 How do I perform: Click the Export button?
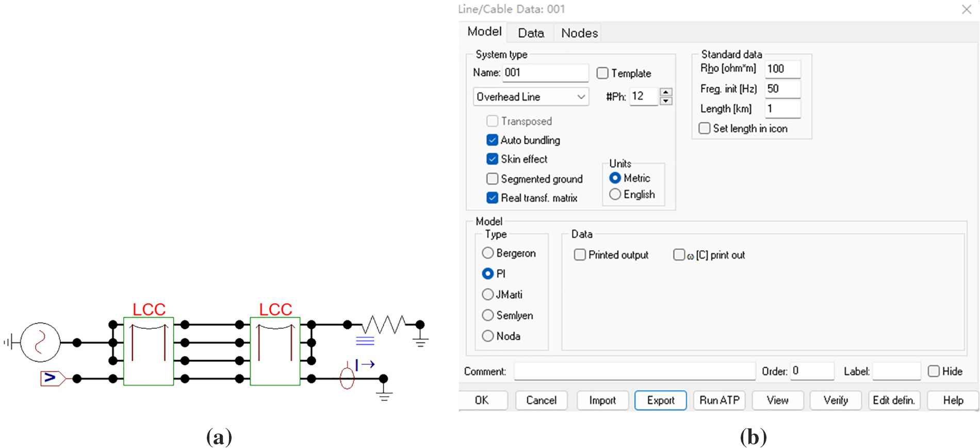pyautogui.click(x=660, y=401)
